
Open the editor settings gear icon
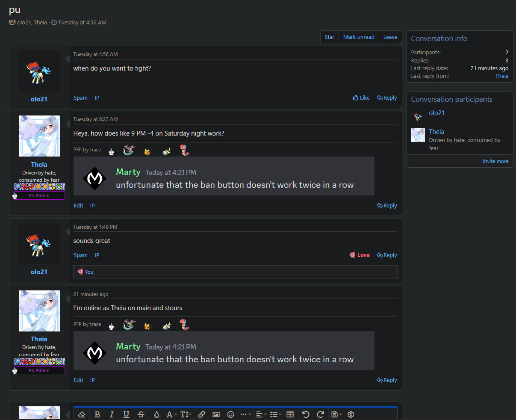[x=351, y=414]
